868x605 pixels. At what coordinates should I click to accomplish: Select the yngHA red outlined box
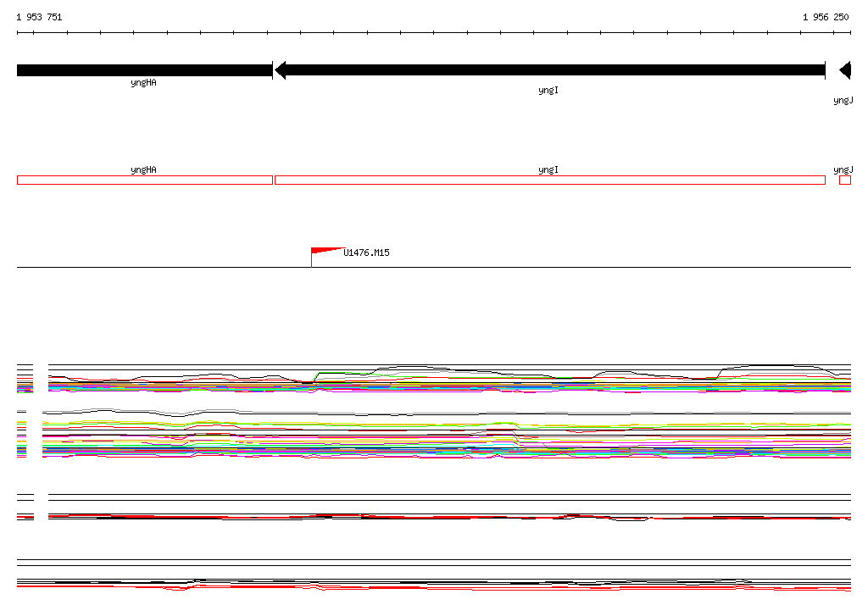coord(144,180)
